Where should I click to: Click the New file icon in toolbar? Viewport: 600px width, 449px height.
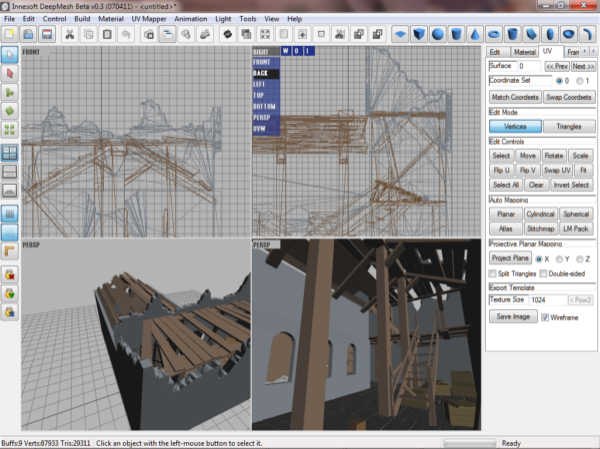9,33
